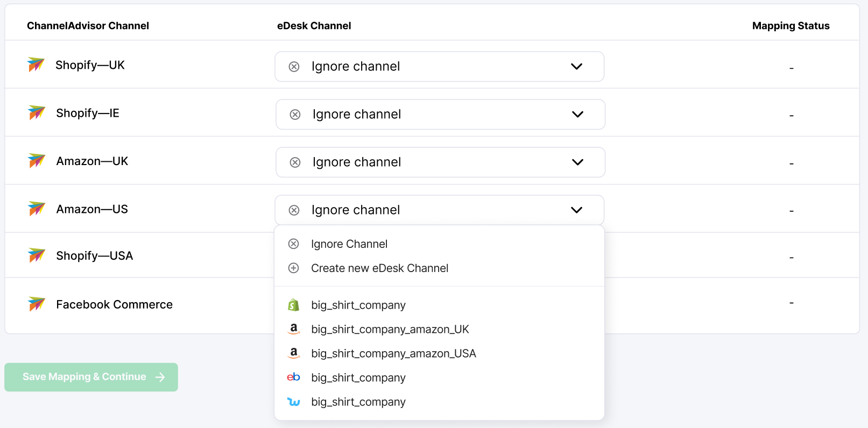Open the eDesk Channel dropdown for Shopify—UK
The image size is (868, 428).
coord(439,67)
